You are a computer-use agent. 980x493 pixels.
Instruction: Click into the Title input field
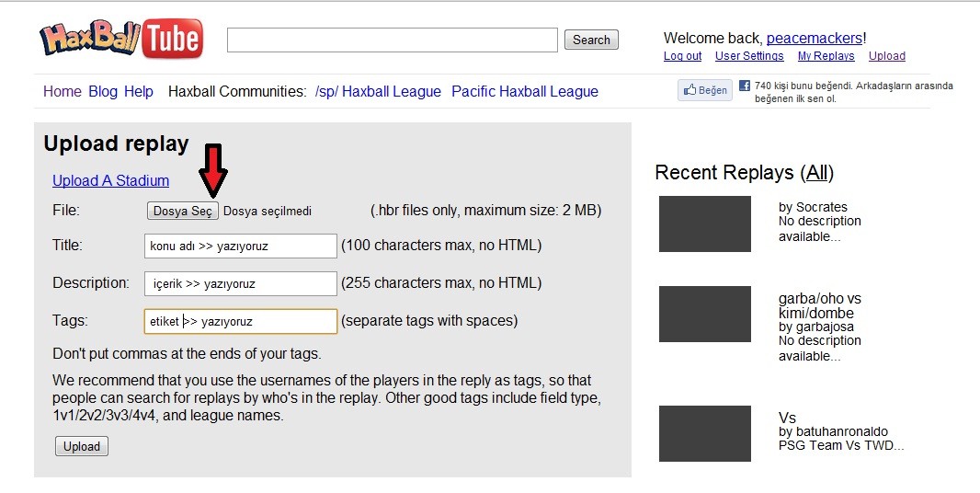pyautogui.click(x=241, y=246)
